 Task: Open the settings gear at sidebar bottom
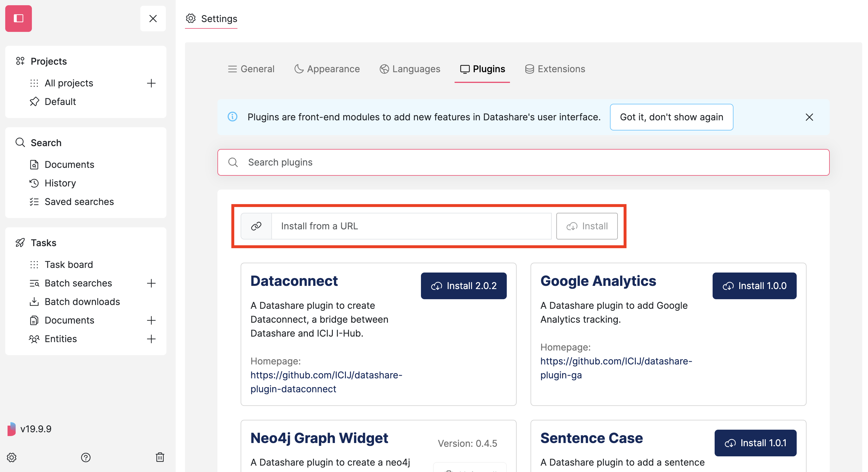tap(12, 458)
